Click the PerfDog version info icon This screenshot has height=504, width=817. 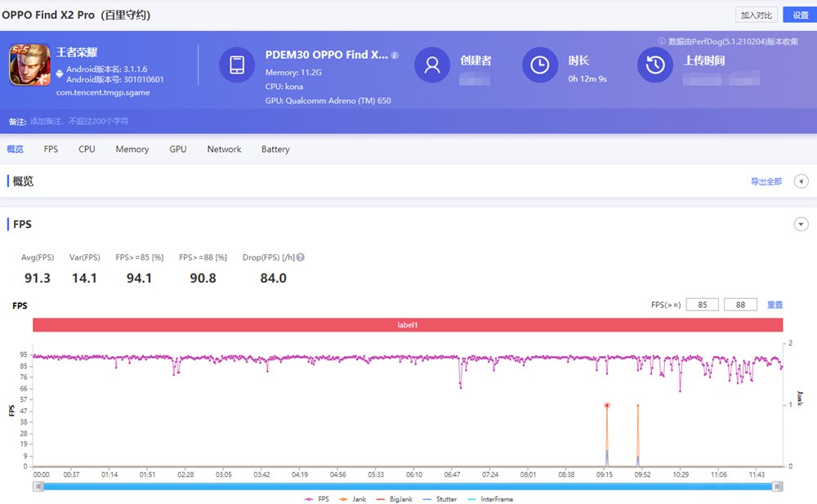click(x=662, y=41)
